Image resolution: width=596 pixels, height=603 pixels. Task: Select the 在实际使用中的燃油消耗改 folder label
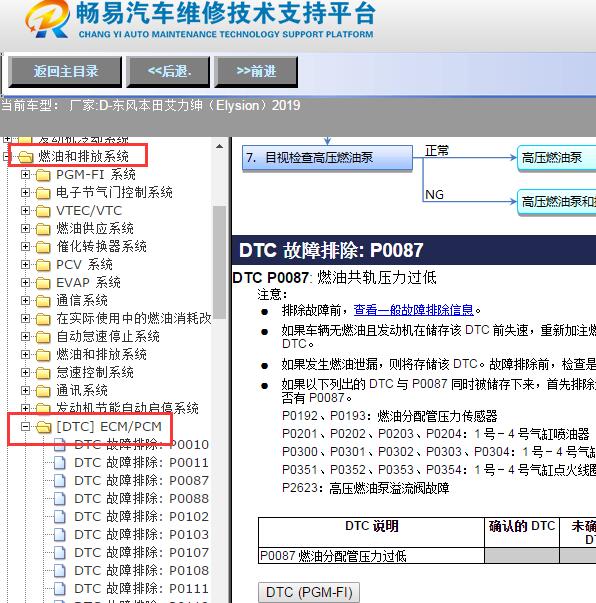tap(134, 318)
